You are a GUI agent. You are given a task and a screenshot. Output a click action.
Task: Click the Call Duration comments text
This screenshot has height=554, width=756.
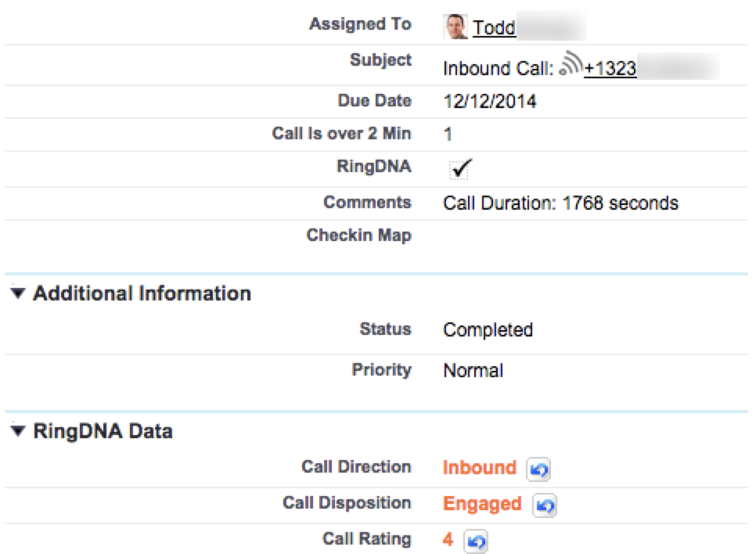point(560,203)
